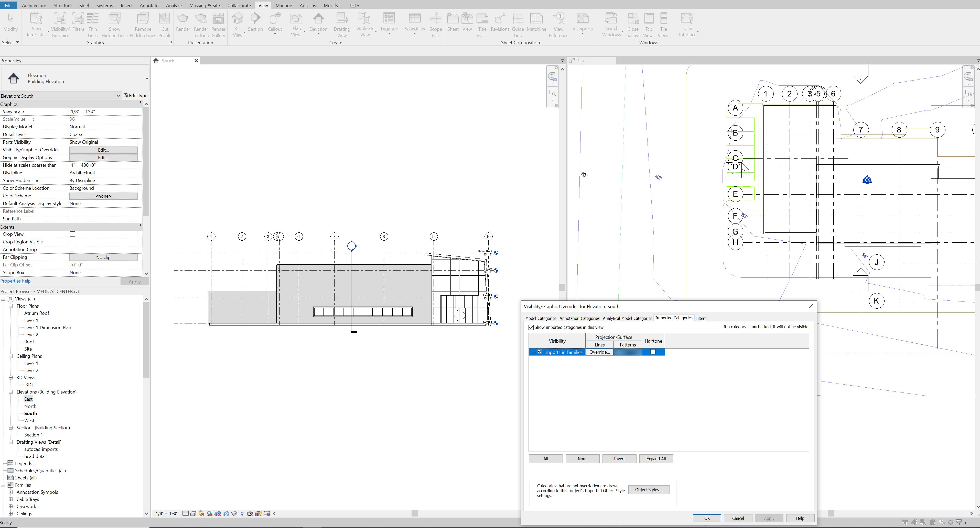Switch to the Annotate ribbon tab
This screenshot has height=528, width=980.
click(x=149, y=5)
